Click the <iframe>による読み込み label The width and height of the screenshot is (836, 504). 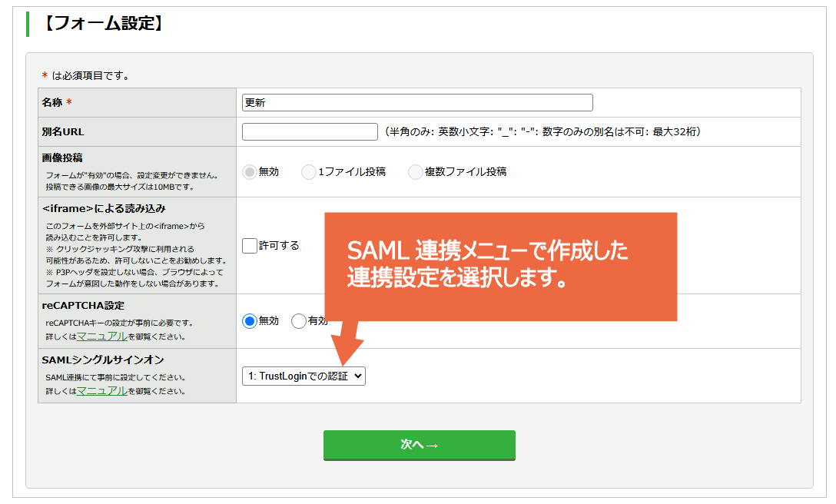tap(104, 208)
